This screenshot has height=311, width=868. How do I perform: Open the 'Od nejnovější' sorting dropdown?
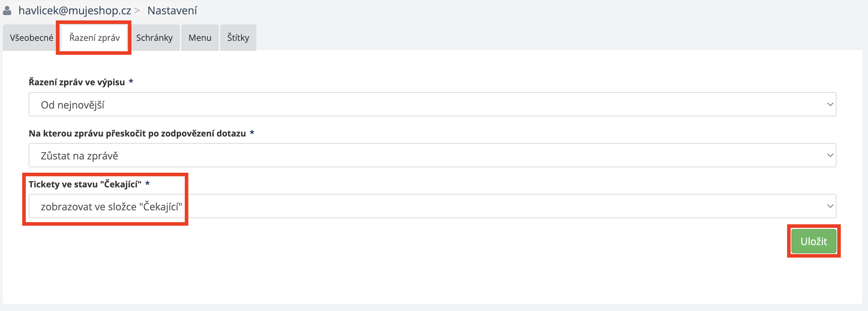click(x=432, y=105)
